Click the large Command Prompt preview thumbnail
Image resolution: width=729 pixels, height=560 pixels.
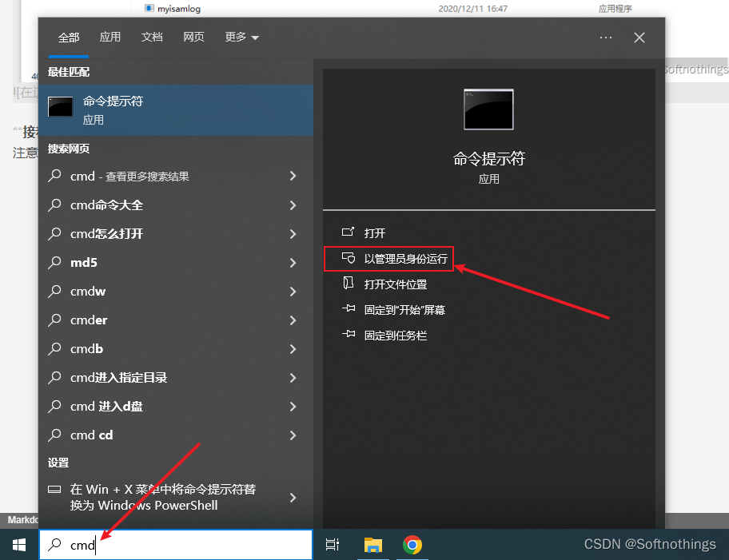point(488,109)
